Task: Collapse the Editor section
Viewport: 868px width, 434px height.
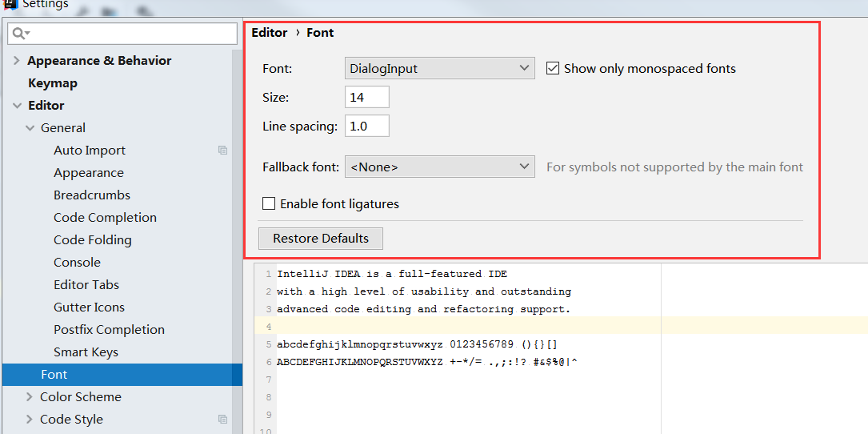Action: pyautogui.click(x=17, y=106)
